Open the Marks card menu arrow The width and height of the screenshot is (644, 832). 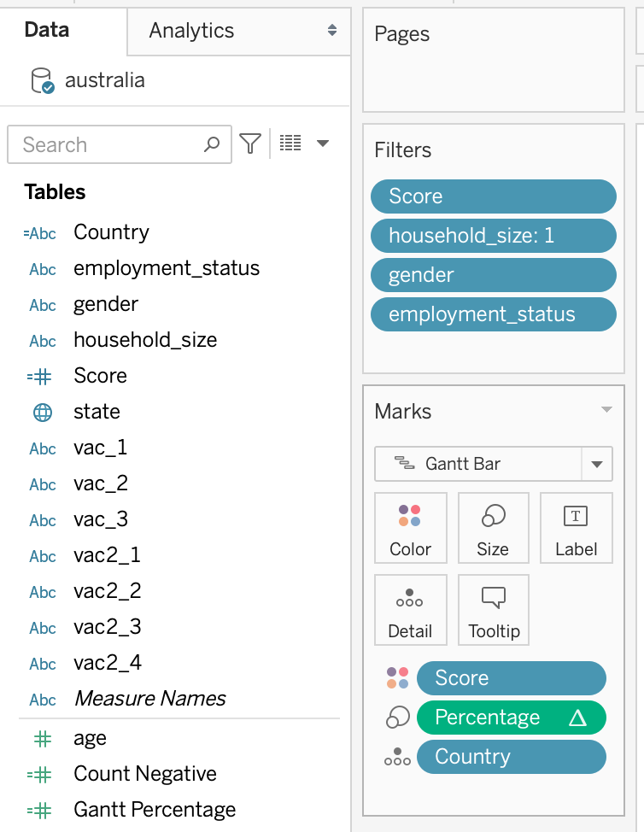click(606, 410)
